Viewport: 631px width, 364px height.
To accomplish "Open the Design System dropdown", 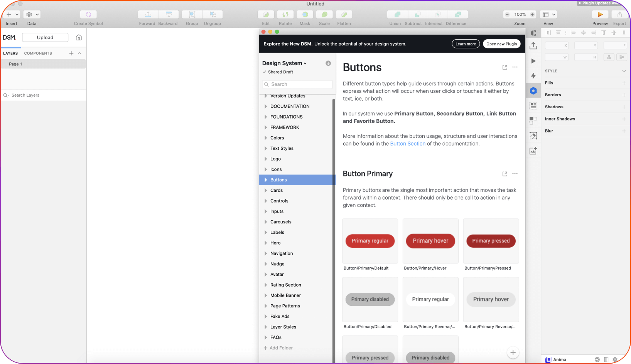I will 284,63.
